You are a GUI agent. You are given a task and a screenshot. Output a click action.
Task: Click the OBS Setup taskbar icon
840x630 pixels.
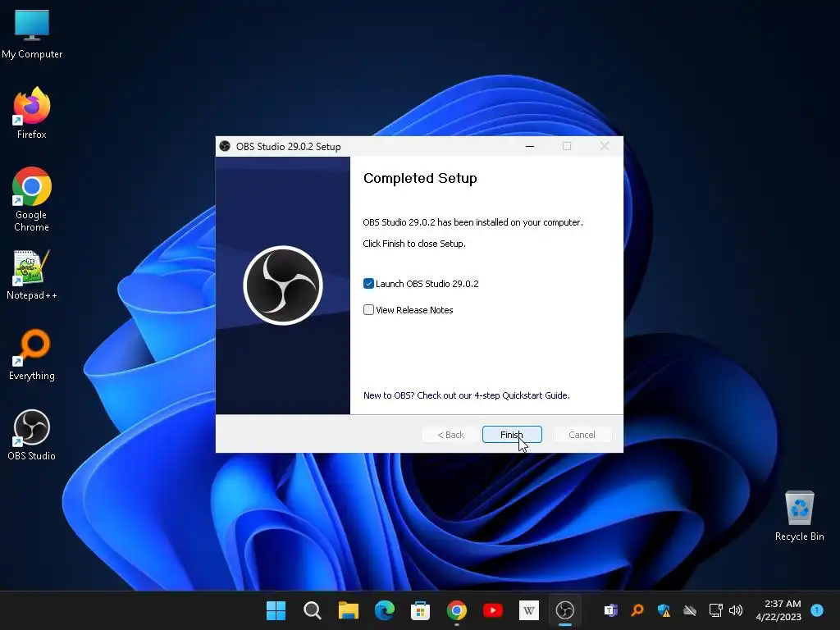(564, 610)
